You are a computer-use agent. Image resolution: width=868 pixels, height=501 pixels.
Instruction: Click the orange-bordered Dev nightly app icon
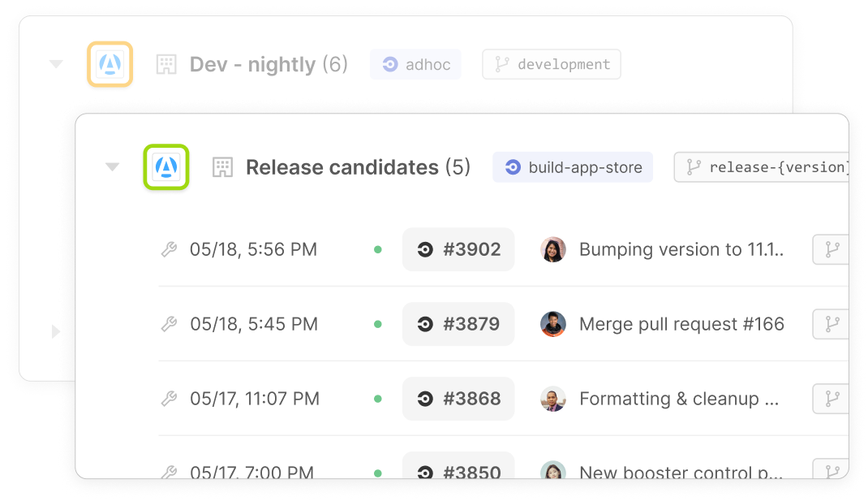110,64
